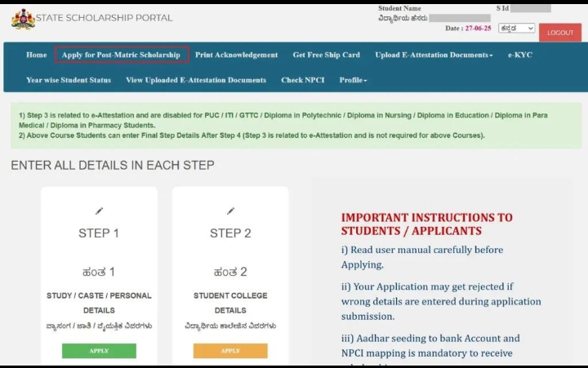Image resolution: width=588 pixels, height=368 pixels.
Task: Click the pencil icon above Step 2
Action: pyautogui.click(x=230, y=211)
